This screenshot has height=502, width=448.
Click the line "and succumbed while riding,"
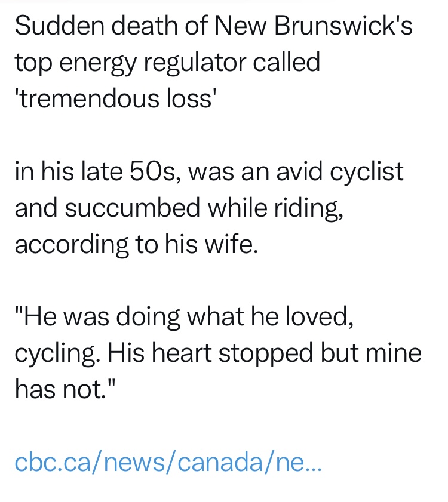[179, 208]
